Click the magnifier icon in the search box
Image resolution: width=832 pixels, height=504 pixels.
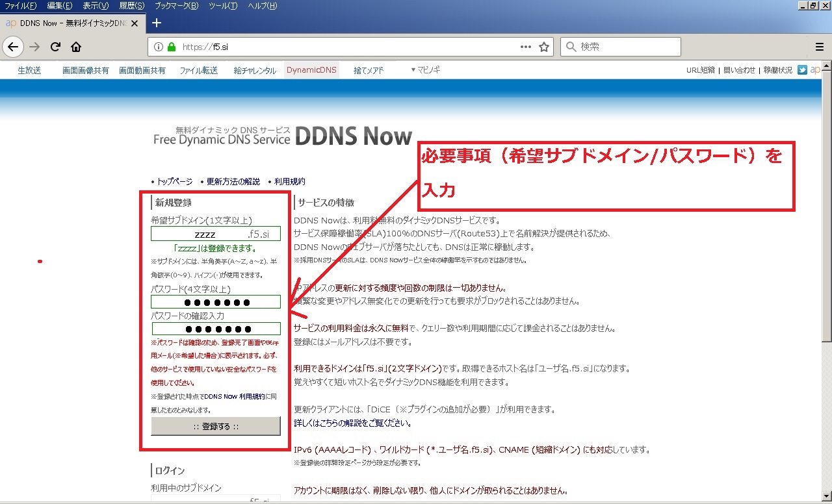click(x=571, y=47)
